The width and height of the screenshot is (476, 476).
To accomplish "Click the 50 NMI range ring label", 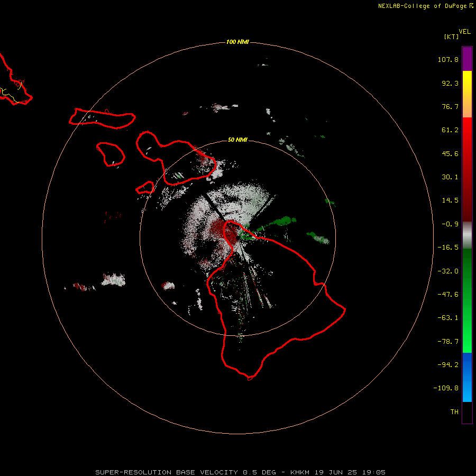I will pos(237,140).
